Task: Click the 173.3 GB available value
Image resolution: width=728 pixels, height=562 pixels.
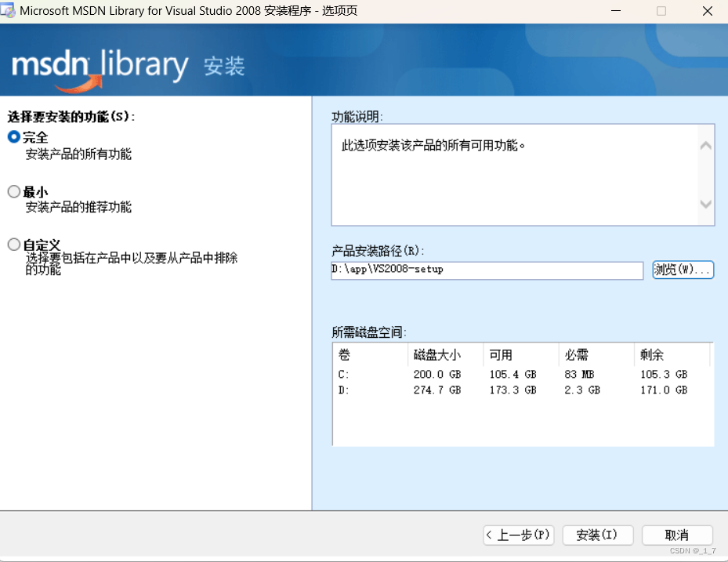Action: point(513,390)
